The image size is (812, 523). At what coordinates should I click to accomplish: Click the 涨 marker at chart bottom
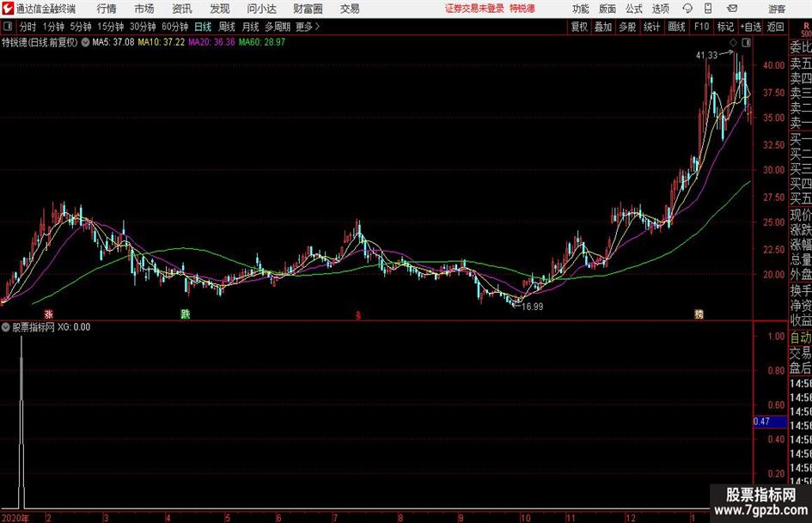49,313
